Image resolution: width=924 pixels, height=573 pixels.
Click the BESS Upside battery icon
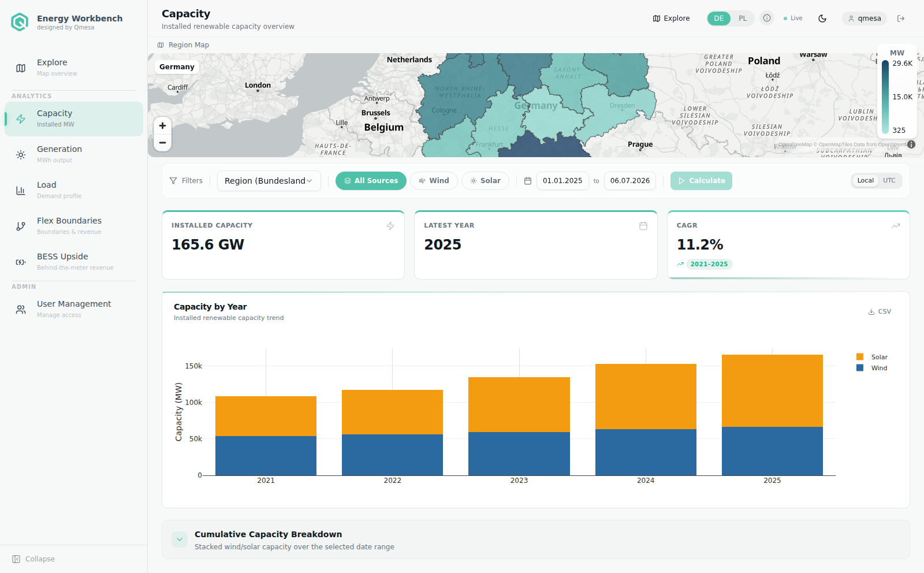[21, 262]
